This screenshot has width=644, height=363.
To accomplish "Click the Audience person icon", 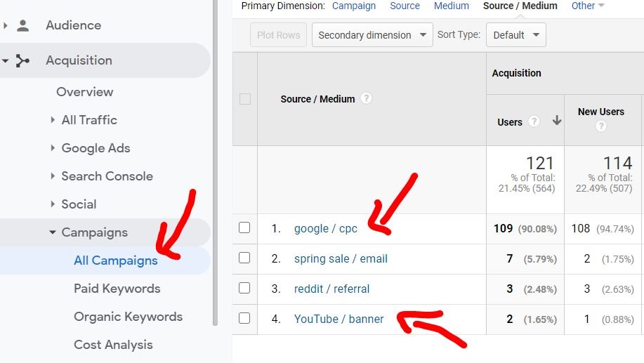I will pos(23,26).
